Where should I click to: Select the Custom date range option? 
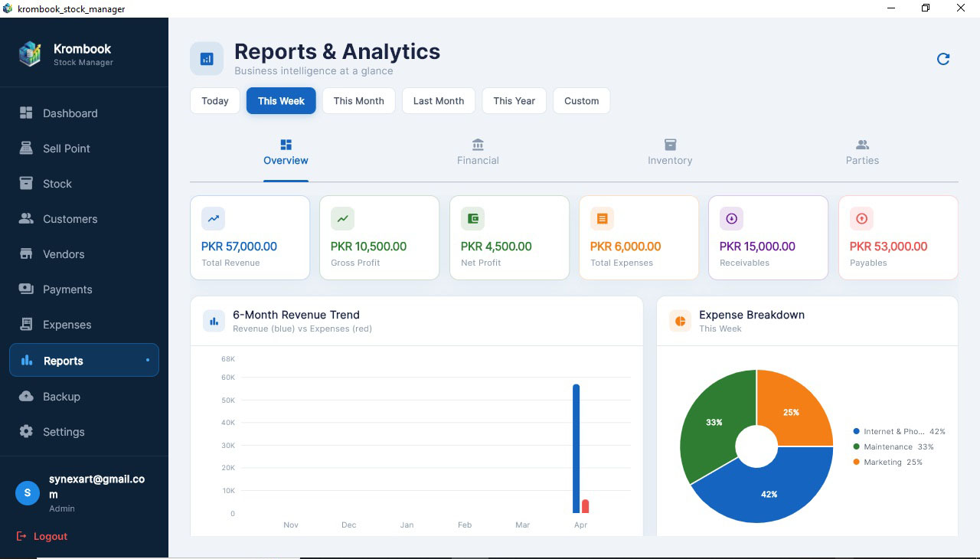tap(581, 100)
